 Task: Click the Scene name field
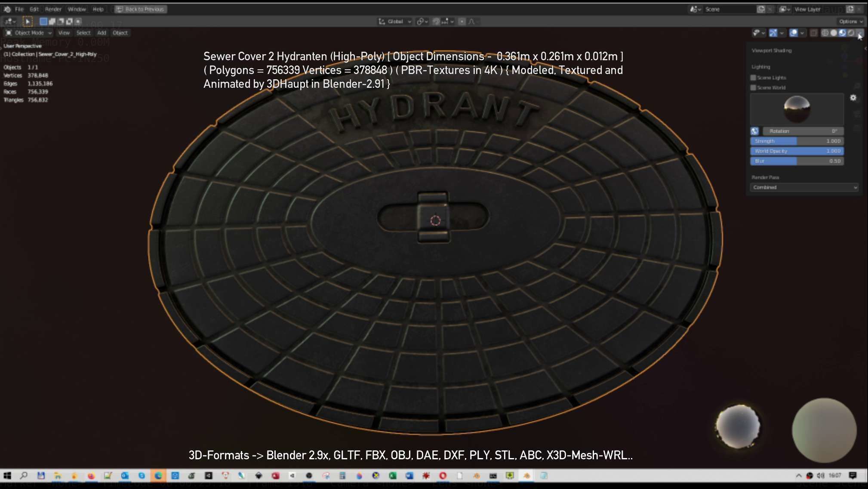[x=729, y=9]
